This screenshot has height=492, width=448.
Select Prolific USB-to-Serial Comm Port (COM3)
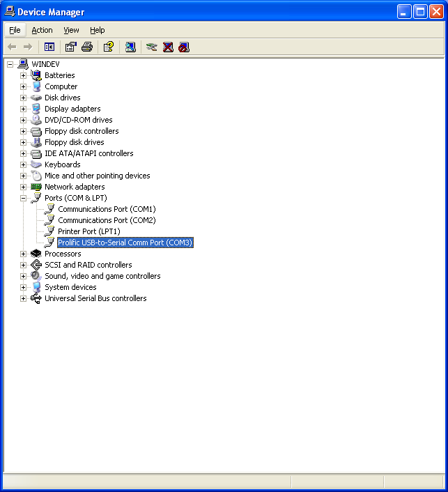pyautogui.click(x=125, y=243)
